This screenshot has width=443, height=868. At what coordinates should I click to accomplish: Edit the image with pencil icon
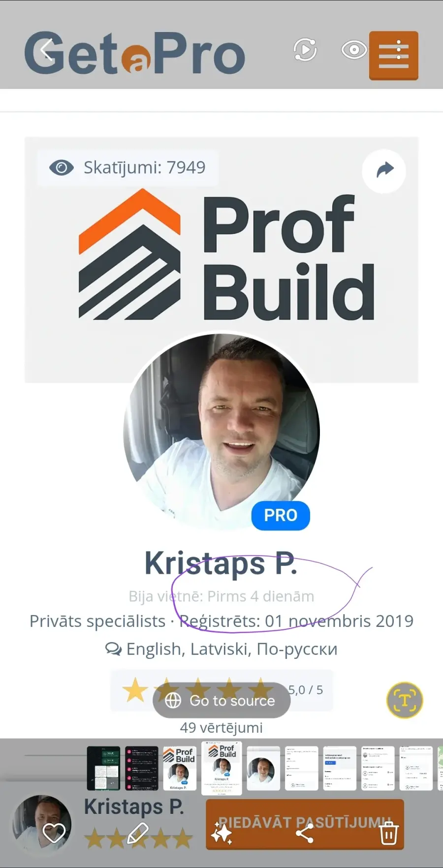pos(138,833)
